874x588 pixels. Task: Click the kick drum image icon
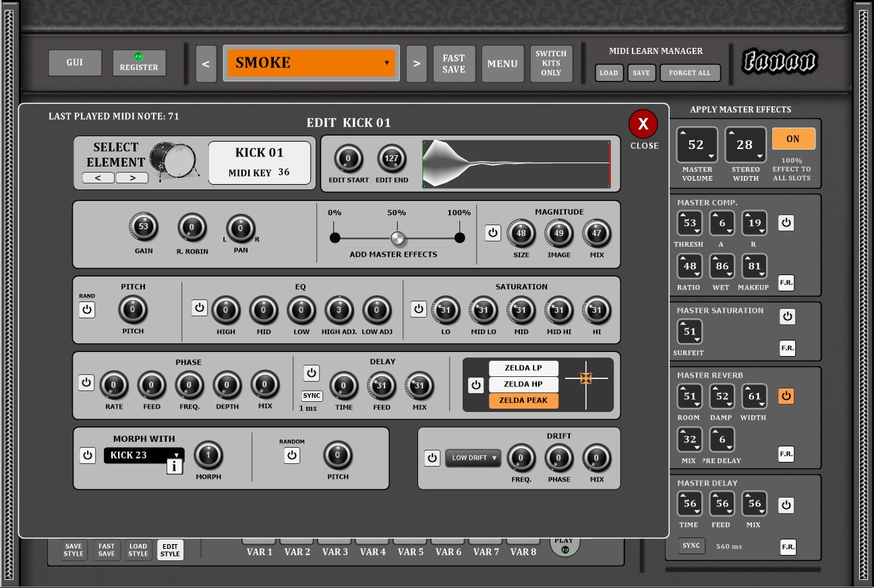174,160
